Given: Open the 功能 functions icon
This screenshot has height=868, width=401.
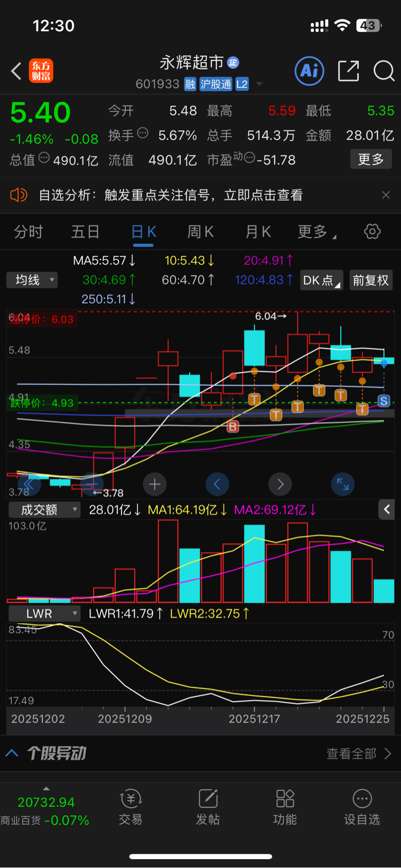Looking at the screenshot, I should pos(285,807).
